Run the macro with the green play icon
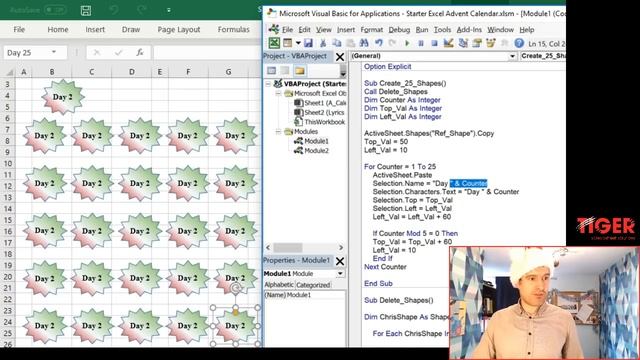This screenshot has height=360, width=640. click(407, 43)
